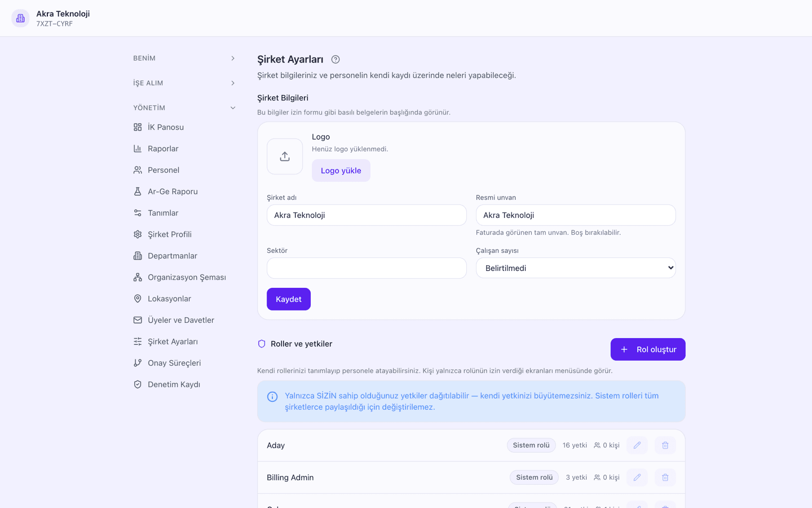Collapse the YÖNETİM sidebar section
Viewport: 812px width, 508px height.
[185, 108]
